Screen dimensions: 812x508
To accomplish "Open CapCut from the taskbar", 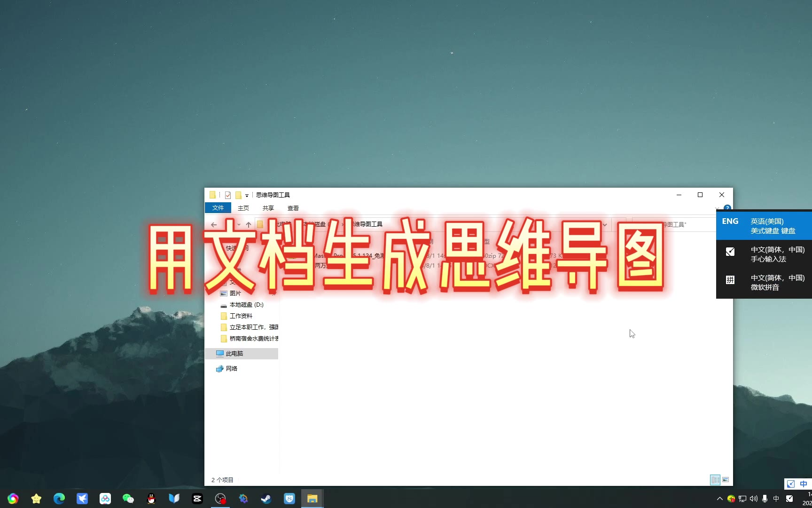I will 197,499.
